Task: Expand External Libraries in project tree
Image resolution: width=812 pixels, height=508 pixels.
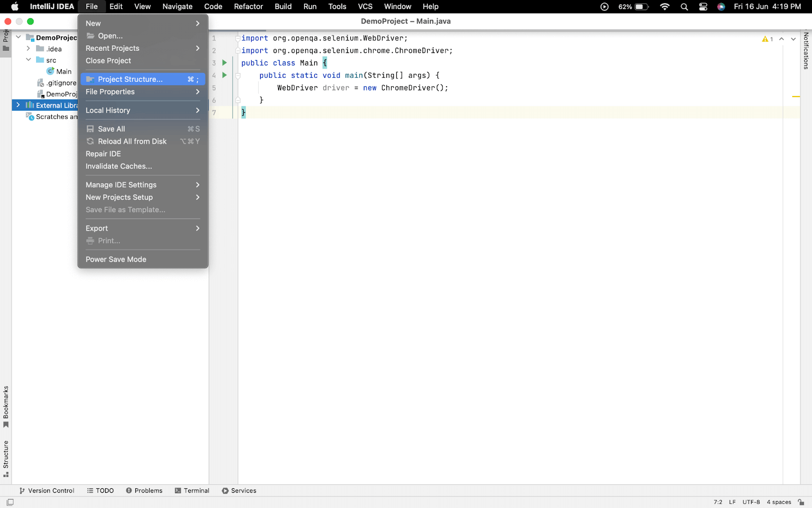Action: 18,105
